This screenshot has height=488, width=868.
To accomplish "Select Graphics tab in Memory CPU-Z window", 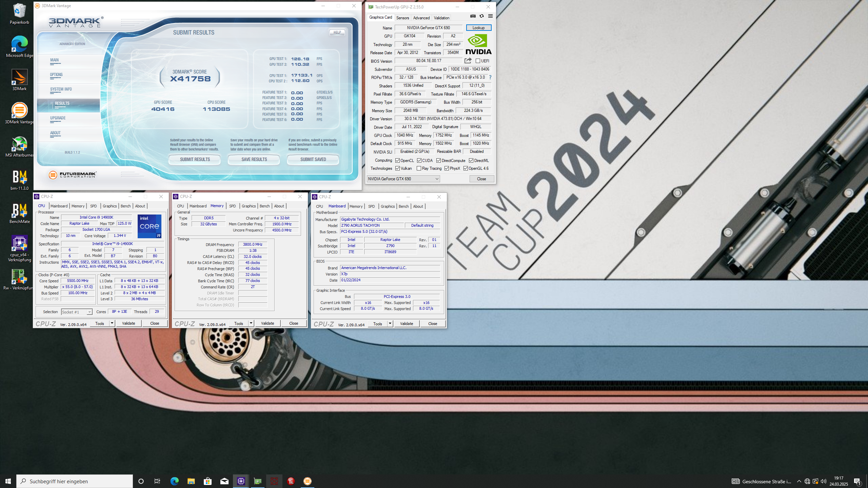I will 249,206.
